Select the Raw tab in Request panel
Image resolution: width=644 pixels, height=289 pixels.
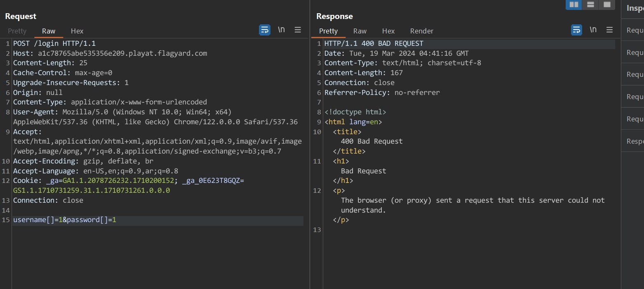coord(49,31)
